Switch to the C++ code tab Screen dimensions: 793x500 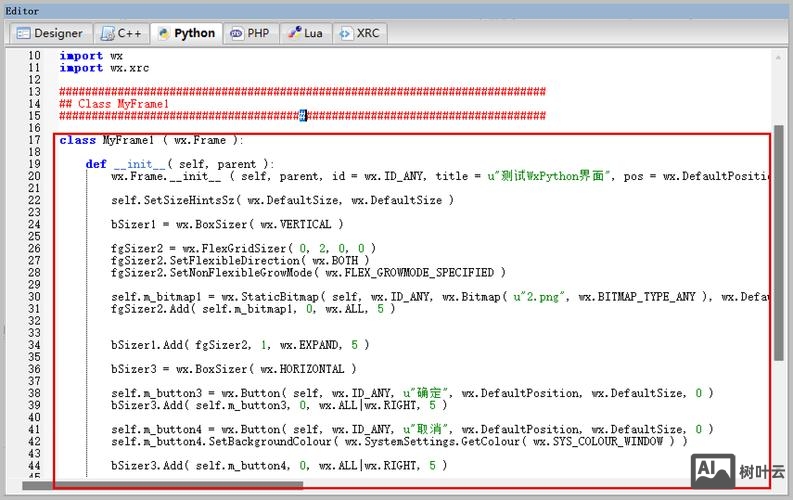[x=122, y=33]
